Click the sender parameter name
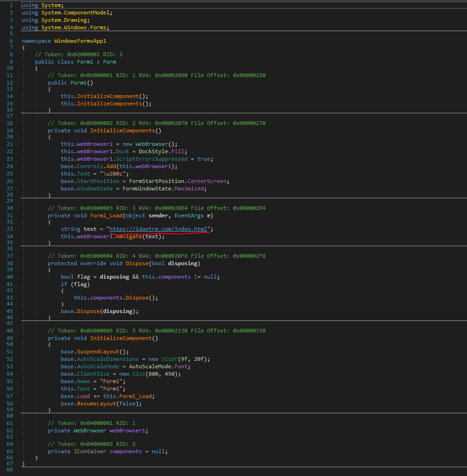Screen dimensions: 467x476 pos(158,215)
